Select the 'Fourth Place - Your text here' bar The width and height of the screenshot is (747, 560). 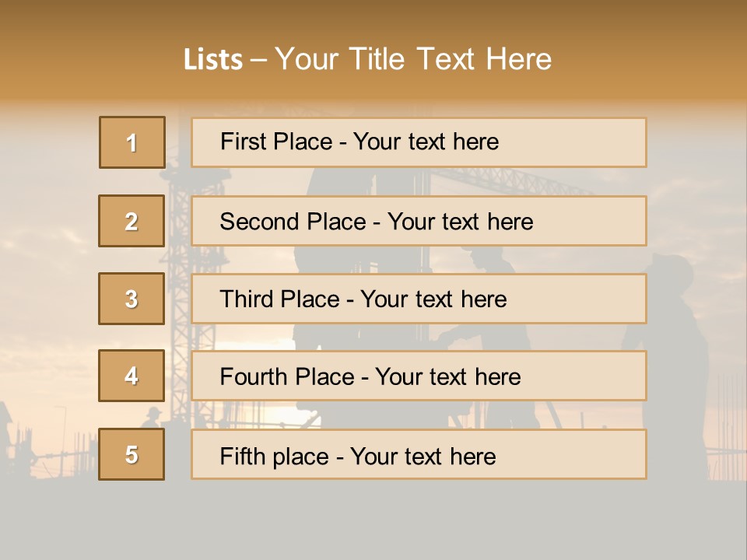click(x=419, y=376)
